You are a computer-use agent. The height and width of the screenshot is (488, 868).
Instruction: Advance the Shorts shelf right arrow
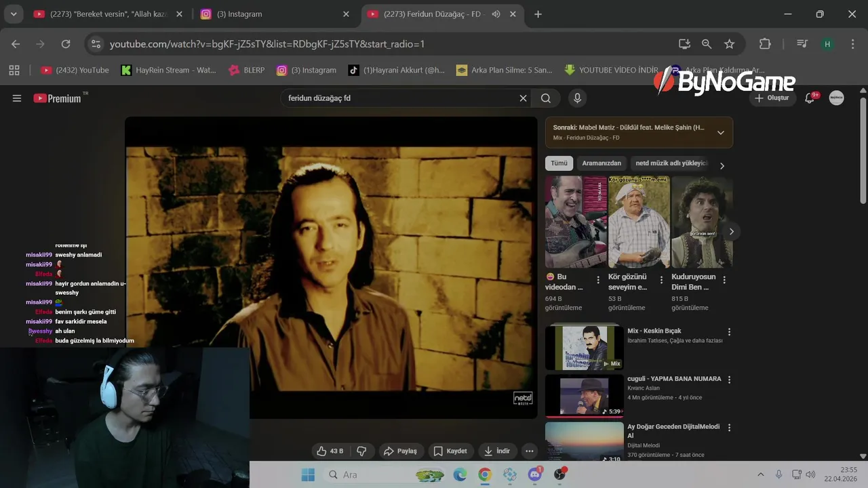pyautogui.click(x=731, y=232)
